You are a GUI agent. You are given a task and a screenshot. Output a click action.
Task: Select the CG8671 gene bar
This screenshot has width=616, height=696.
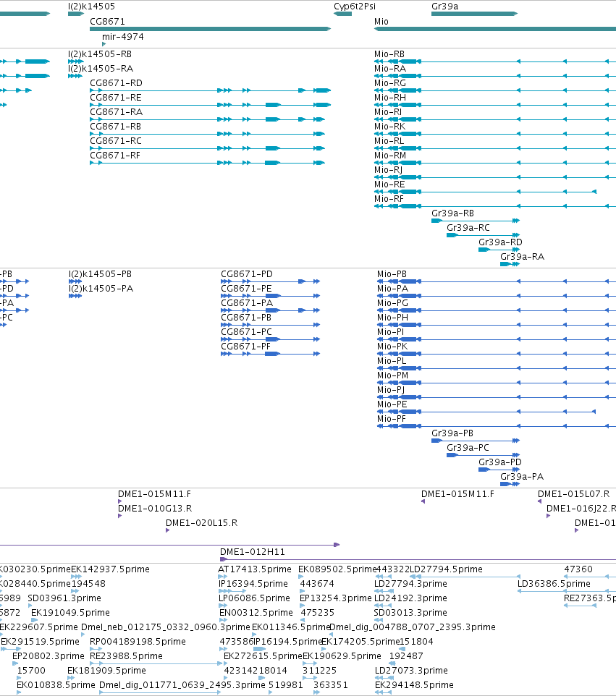point(210,29)
